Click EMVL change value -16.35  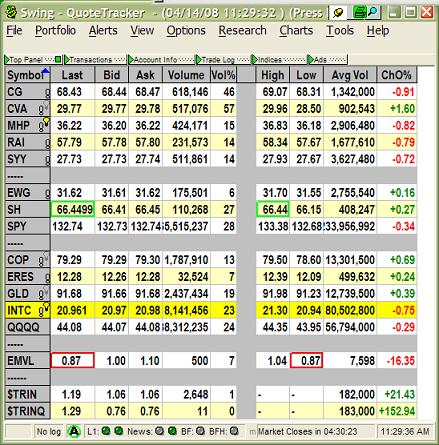401,361
